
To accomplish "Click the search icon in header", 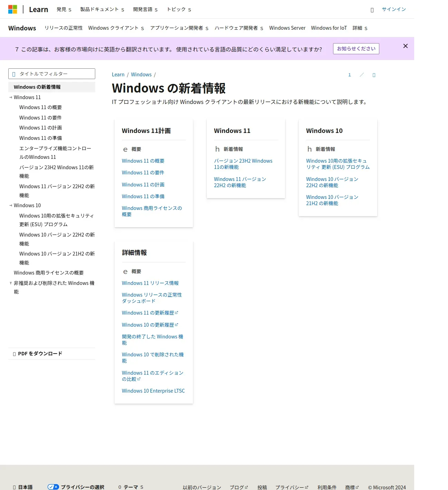I will tap(372, 10).
